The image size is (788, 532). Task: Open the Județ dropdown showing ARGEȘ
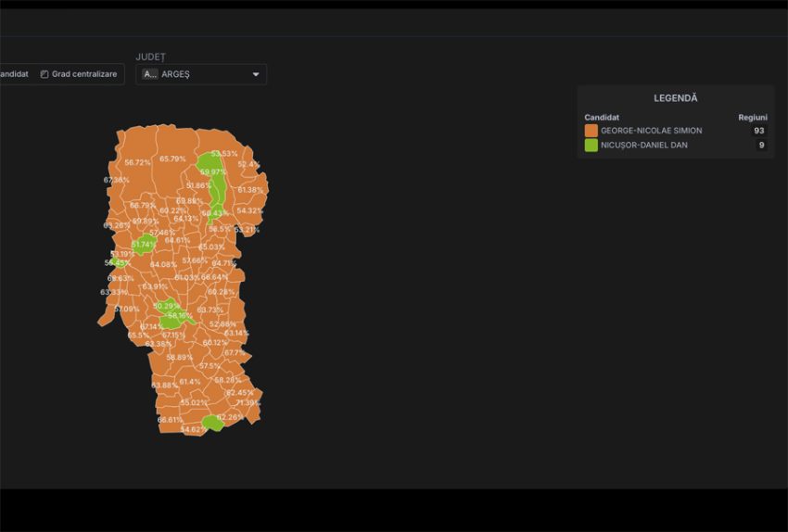click(201, 74)
